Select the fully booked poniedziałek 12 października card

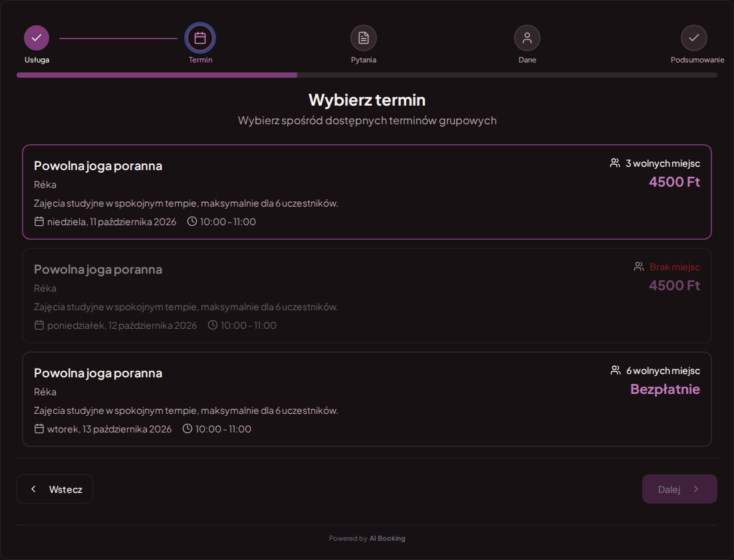pos(367,296)
